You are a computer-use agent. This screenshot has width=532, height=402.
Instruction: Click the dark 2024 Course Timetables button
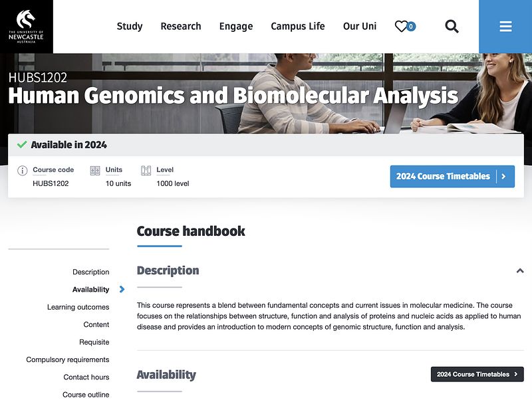[477, 374]
